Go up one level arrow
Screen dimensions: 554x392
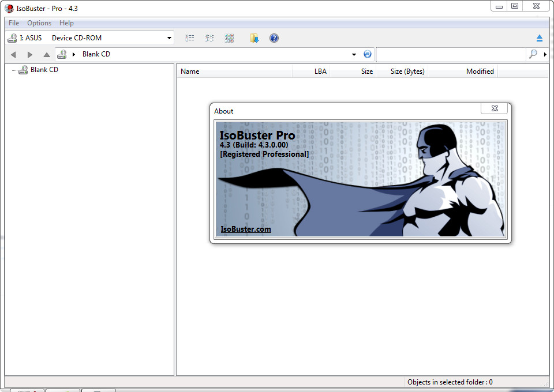(x=46, y=54)
